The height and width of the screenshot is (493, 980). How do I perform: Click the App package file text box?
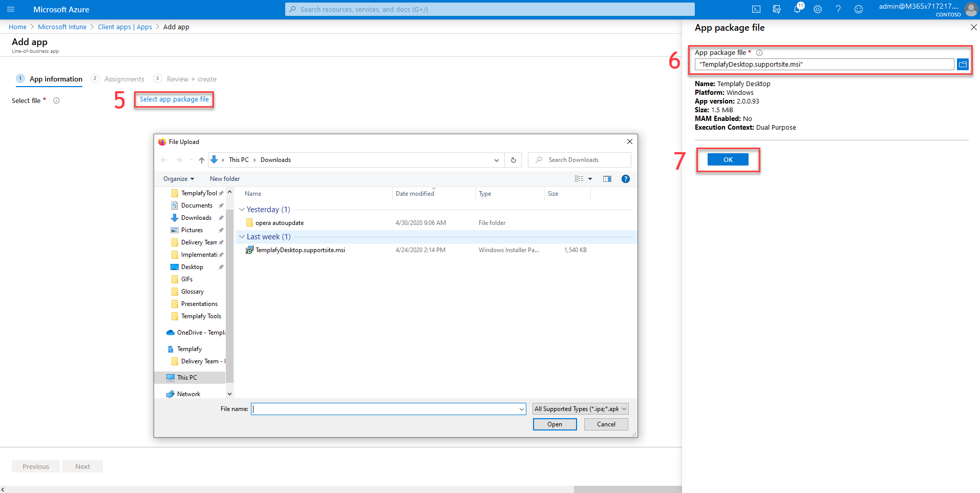(824, 64)
